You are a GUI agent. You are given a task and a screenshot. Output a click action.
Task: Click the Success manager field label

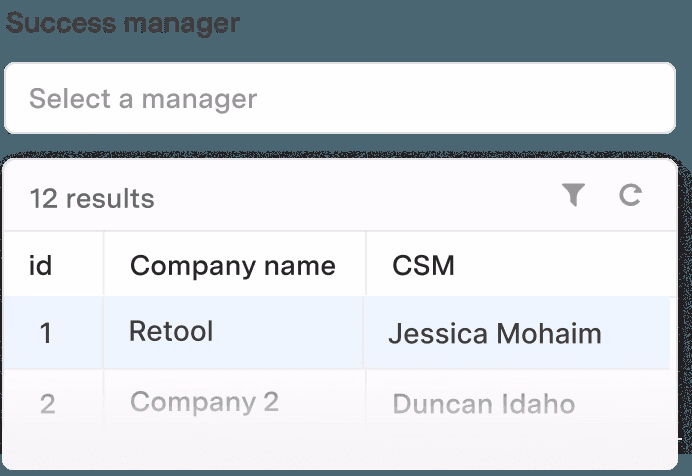(x=123, y=22)
